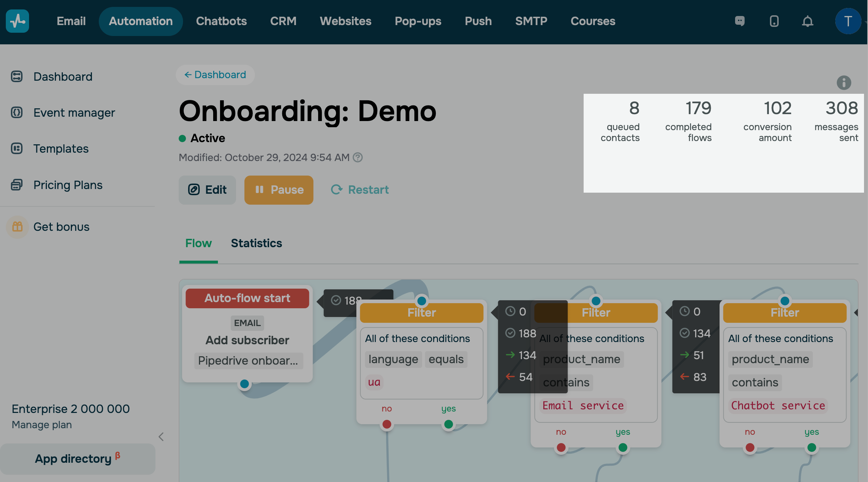The height and width of the screenshot is (482, 868).
Task: Click the info icon above statistics
Action: pyautogui.click(x=844, y=83)
